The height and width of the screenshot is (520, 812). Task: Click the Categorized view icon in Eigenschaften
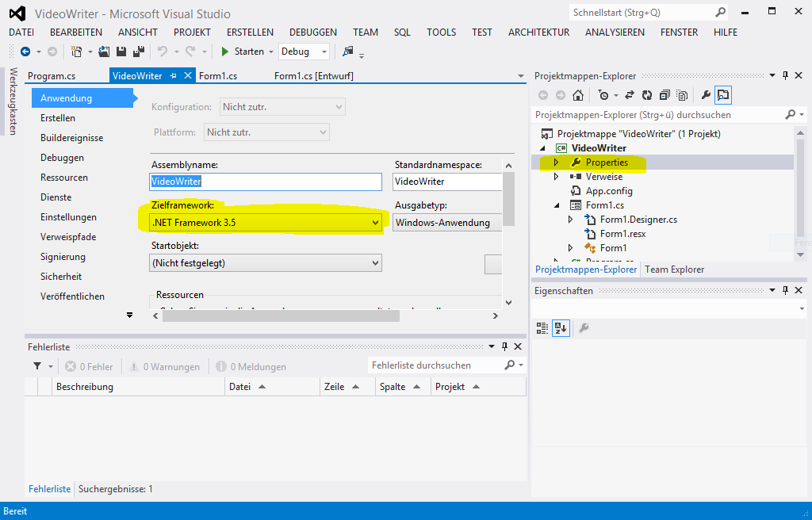[542, 328]
